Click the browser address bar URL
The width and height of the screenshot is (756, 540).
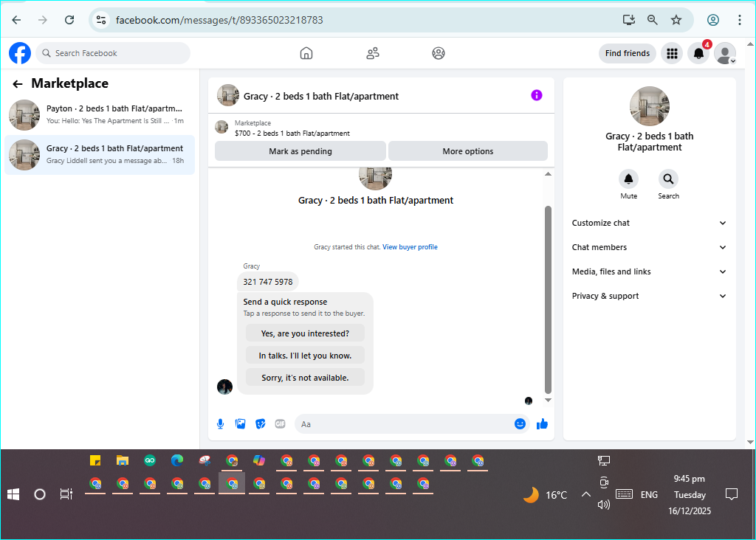click(x=219, y=20)
